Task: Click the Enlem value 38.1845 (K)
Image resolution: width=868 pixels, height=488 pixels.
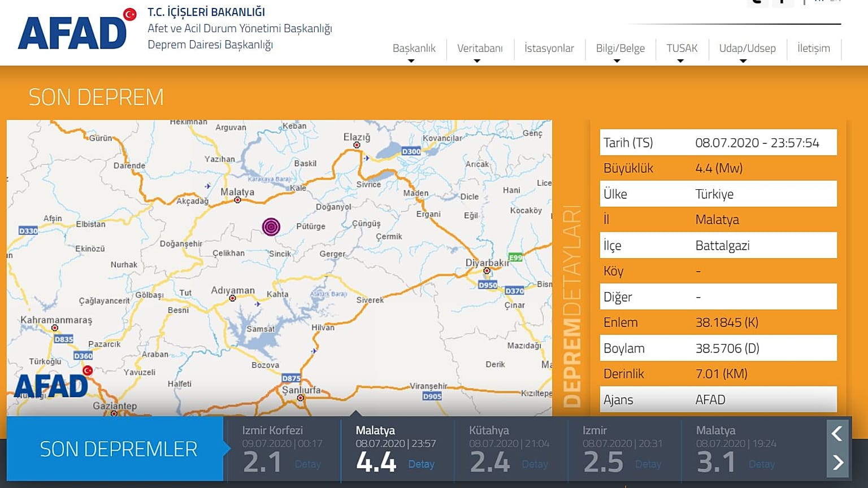Action: 727,323
